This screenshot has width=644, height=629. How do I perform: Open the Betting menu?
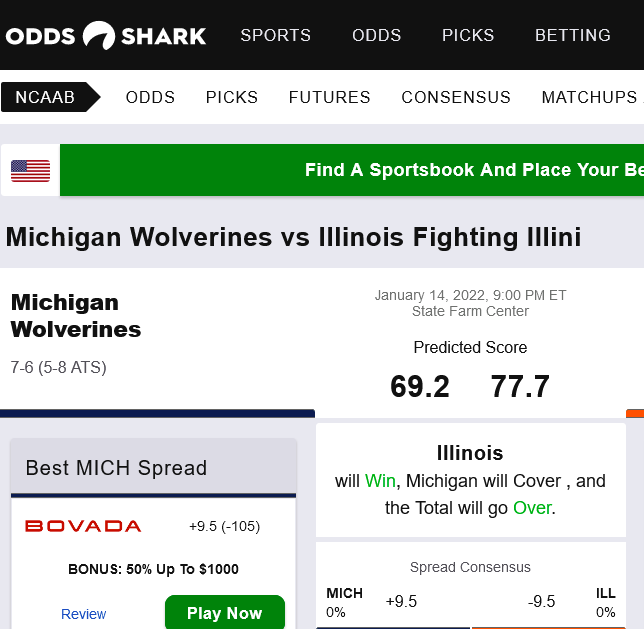click(573, 36)
